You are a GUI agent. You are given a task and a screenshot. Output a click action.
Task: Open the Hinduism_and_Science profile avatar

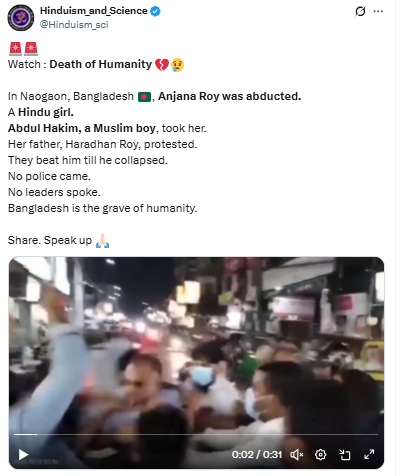(x=21, y=18)
